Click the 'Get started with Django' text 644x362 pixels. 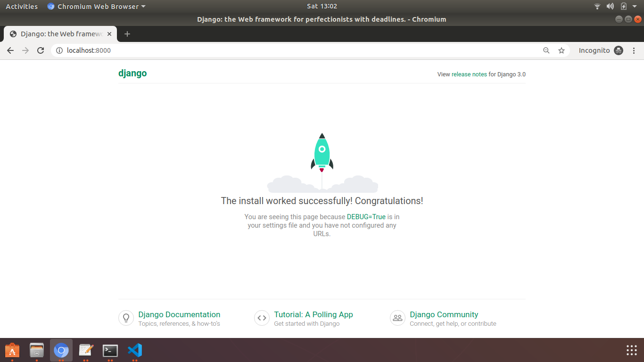[x=307, y=324]
